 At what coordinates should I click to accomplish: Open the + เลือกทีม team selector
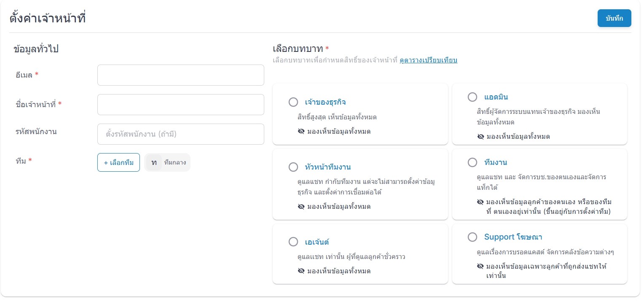(118, 162)
